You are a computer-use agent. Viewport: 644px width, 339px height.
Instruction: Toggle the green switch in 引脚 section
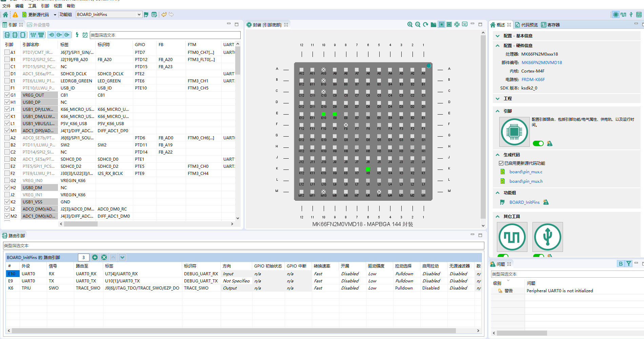538,143
